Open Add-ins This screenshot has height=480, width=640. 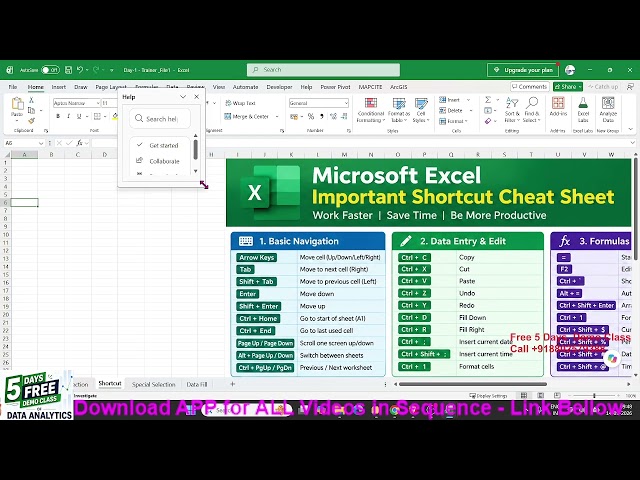[x=558, y=107]
